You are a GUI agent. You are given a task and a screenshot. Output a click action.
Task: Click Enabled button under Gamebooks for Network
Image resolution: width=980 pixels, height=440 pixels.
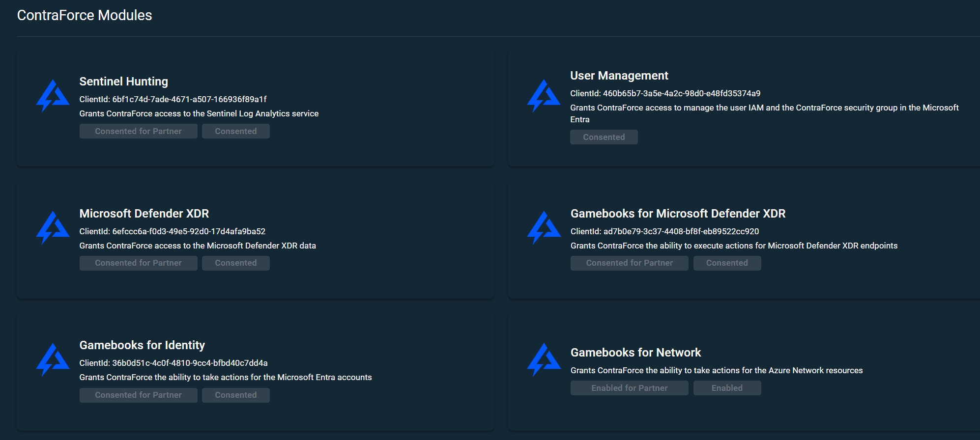726,388
